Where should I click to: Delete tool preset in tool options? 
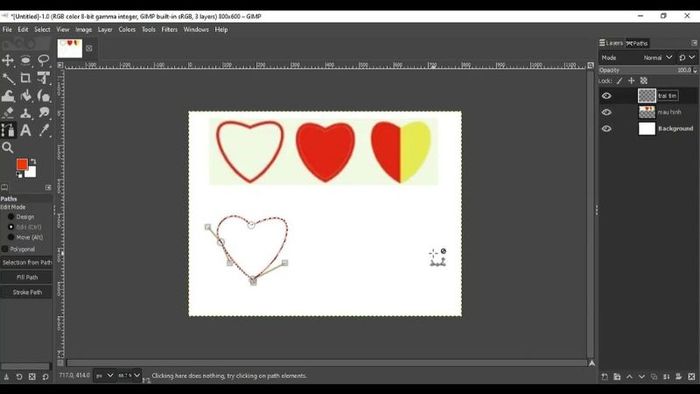point(32,377)
